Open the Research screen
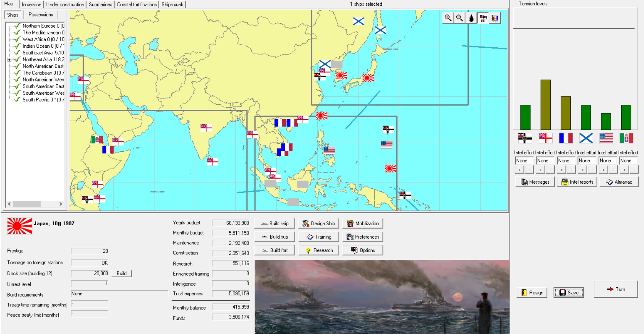The width and height of the screenshot is (644, 334). (319, 250)
